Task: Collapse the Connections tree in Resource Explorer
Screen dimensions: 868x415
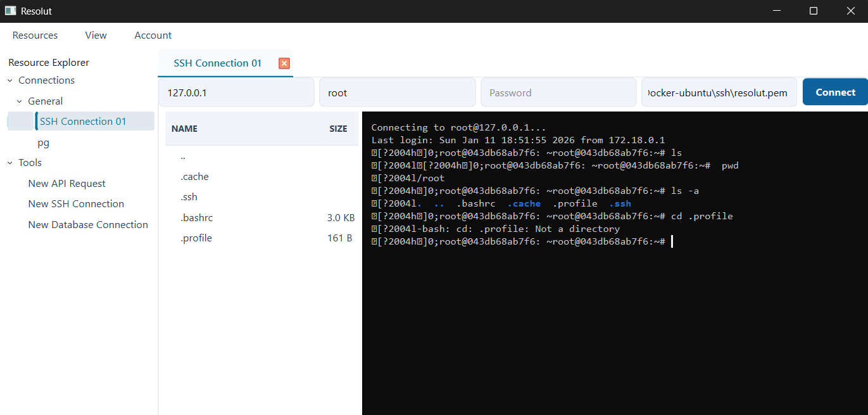Action: coord(9,80)
